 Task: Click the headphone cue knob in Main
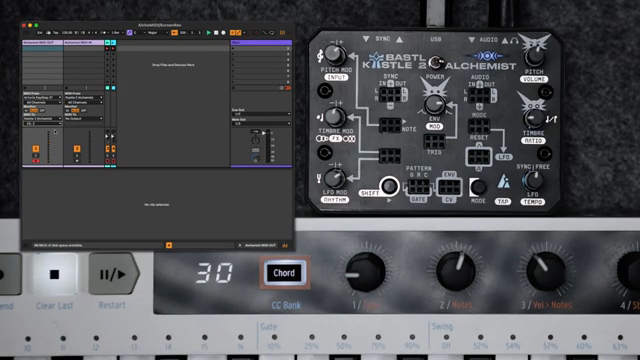pos(256,158)
